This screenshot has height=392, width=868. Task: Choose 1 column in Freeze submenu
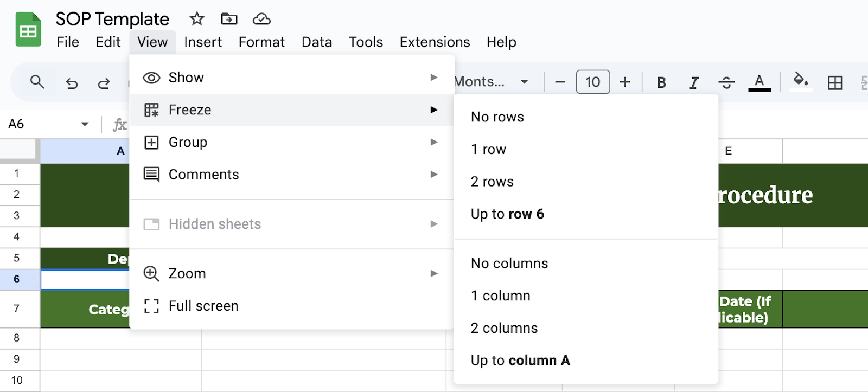pos(500,295)
